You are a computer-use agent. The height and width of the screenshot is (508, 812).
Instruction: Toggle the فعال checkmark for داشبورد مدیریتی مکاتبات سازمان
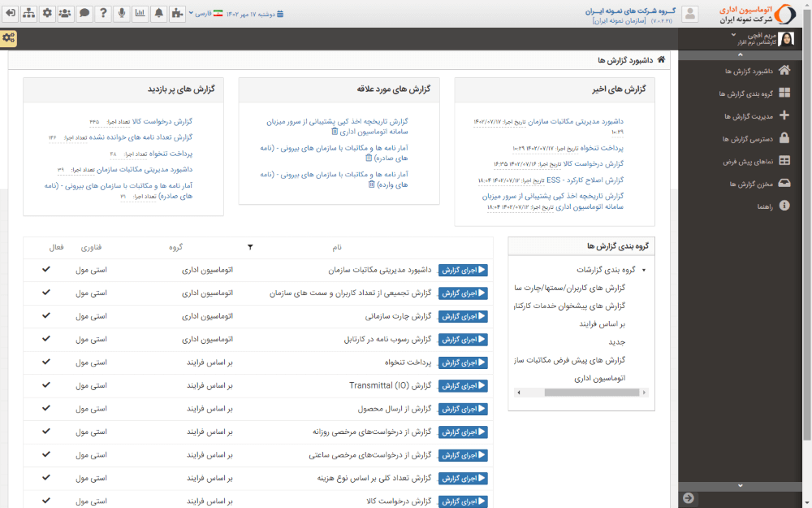coord(45,271)
